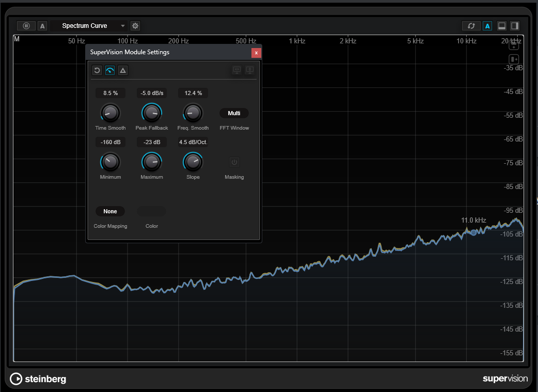Click the triangle icon in the settings toolbar

123,70
